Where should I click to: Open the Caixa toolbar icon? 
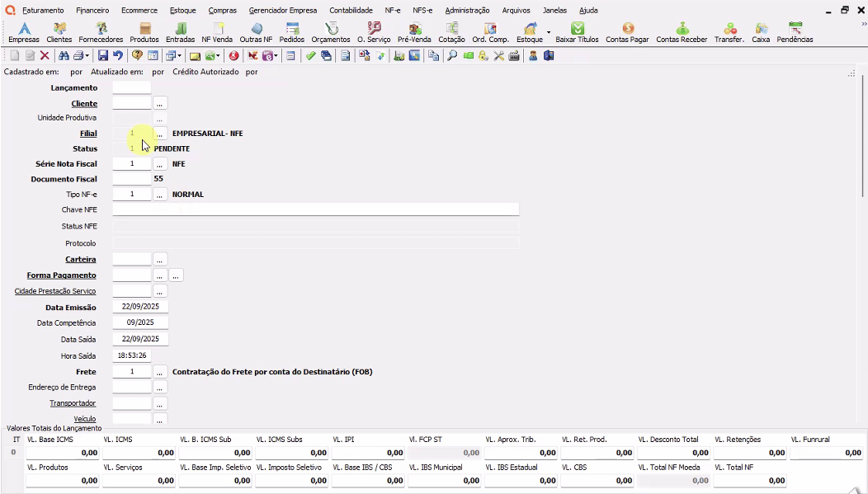(761, 33)
